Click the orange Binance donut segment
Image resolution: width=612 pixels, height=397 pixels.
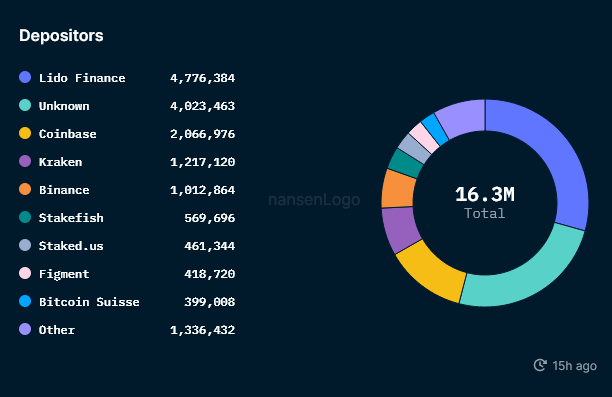398,189
